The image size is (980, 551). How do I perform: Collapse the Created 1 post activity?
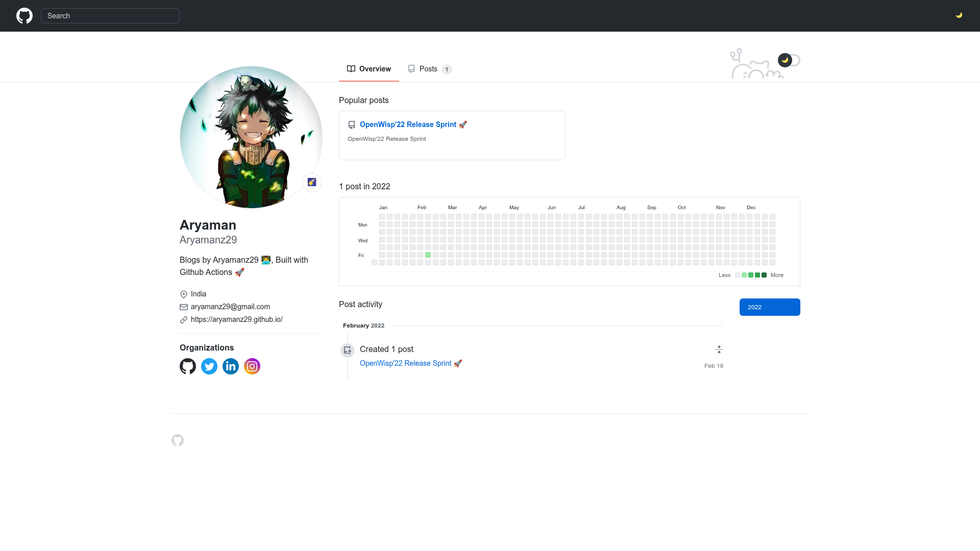719,349
